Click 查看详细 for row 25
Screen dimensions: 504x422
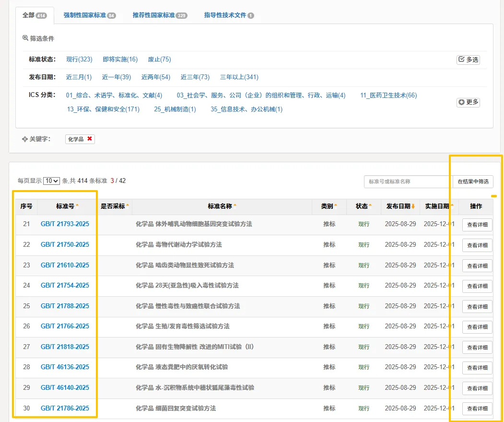[477, 307]
